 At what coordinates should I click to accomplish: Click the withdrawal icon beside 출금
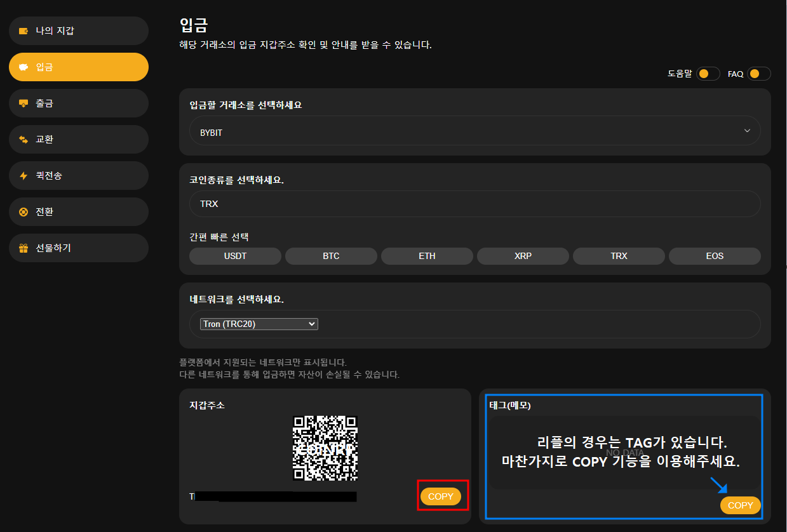24,103
